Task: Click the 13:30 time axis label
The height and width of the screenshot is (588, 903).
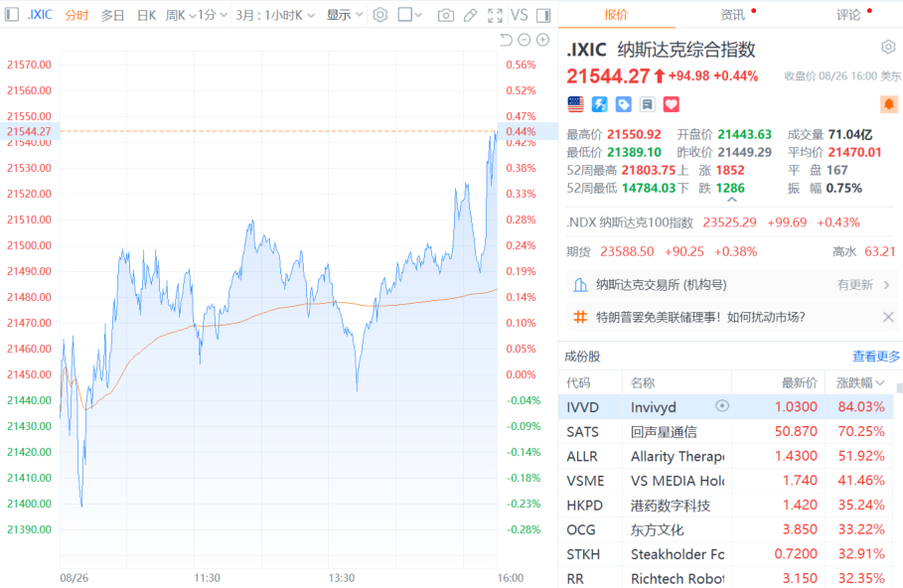Action: point(342,578)
